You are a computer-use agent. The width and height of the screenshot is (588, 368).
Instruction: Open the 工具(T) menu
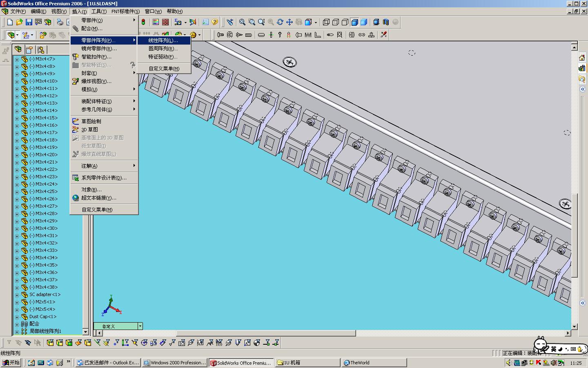click(99, 11)
